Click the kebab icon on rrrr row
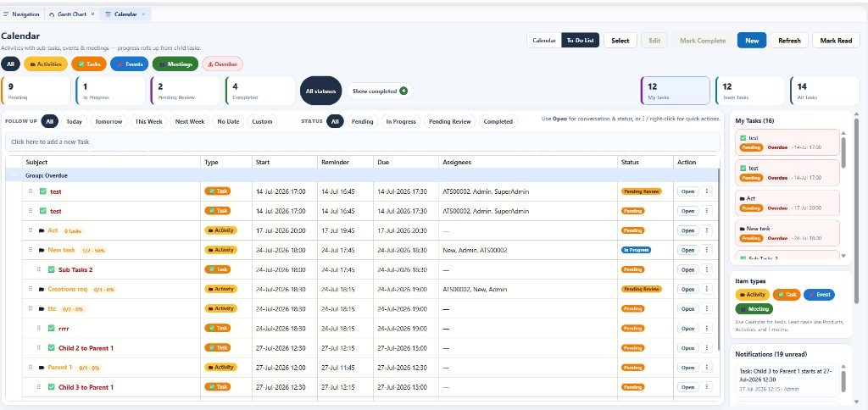 click(x=706, y=328)
